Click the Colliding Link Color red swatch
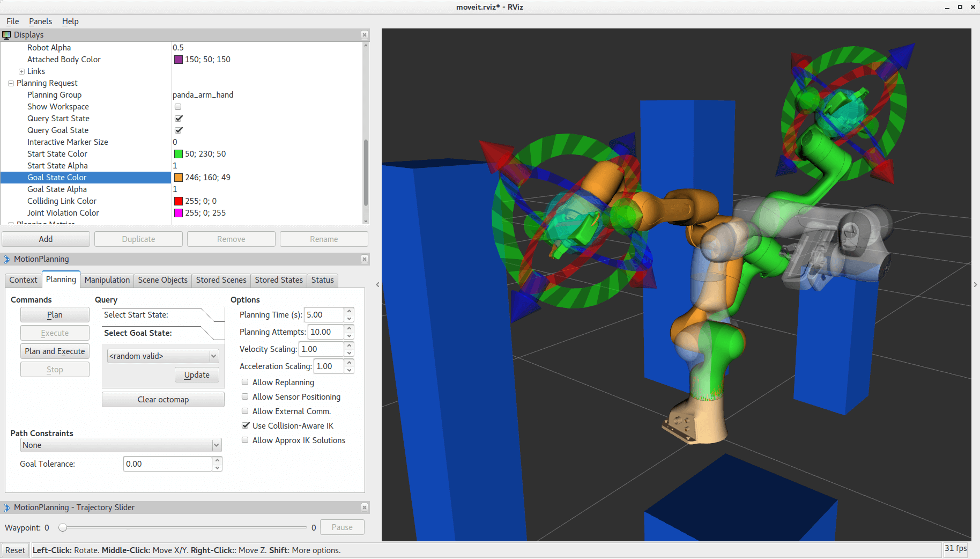This screenshot has width=980, height=559. click(x=179, y=201)
